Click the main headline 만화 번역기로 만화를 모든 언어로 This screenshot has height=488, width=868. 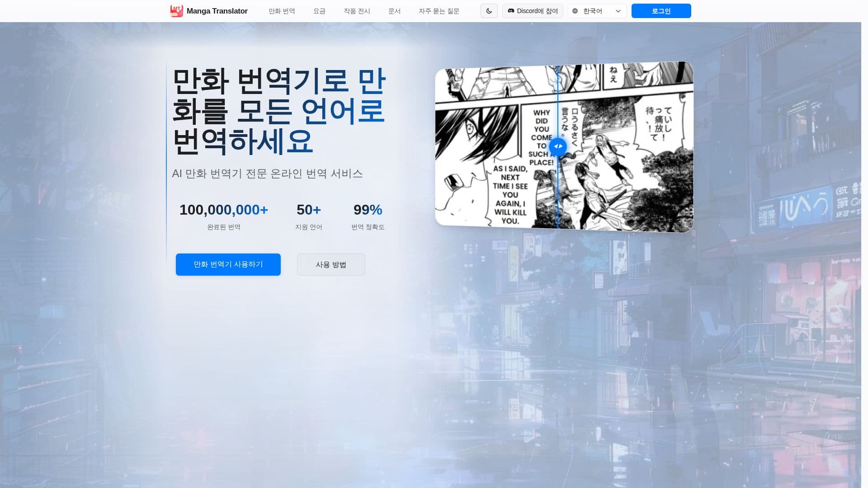coord(279,111)
